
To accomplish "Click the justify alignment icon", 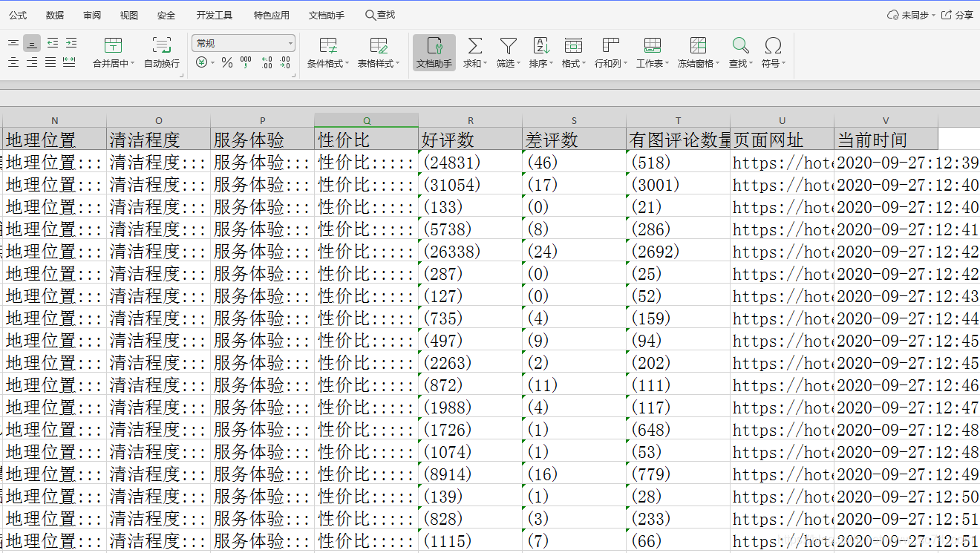I will point(50,62).
